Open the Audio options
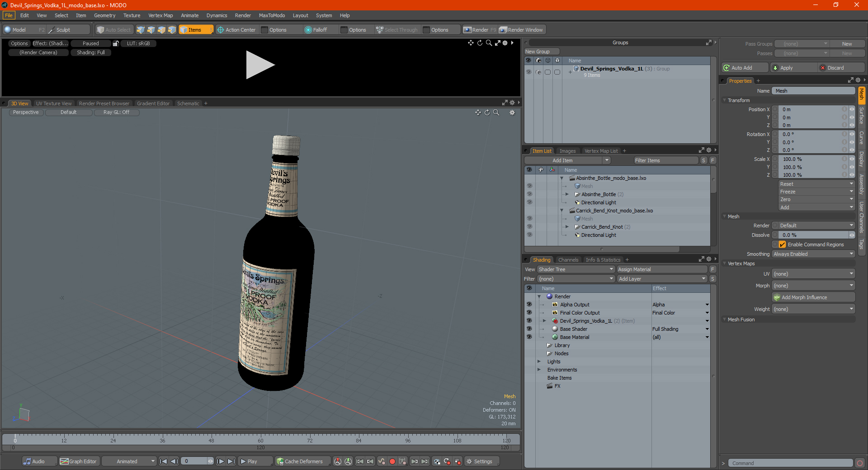 click(x=39, y=461)
